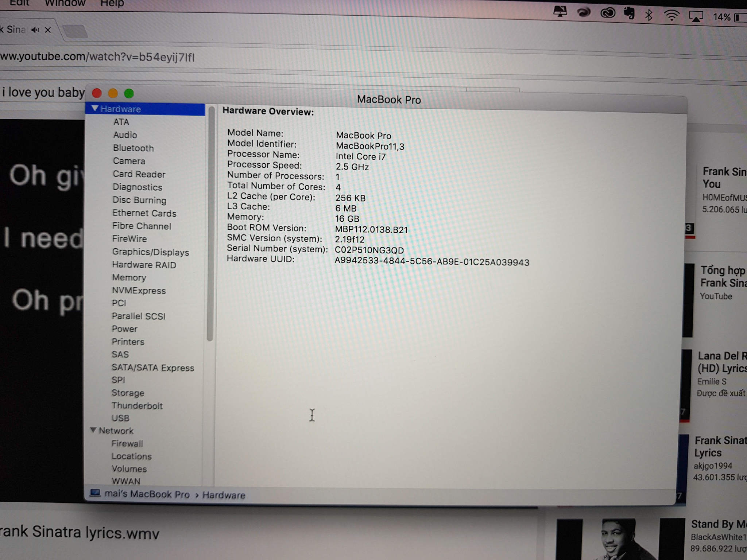
Task: Mute the tab via speaker icon
Action: [35, 30]
